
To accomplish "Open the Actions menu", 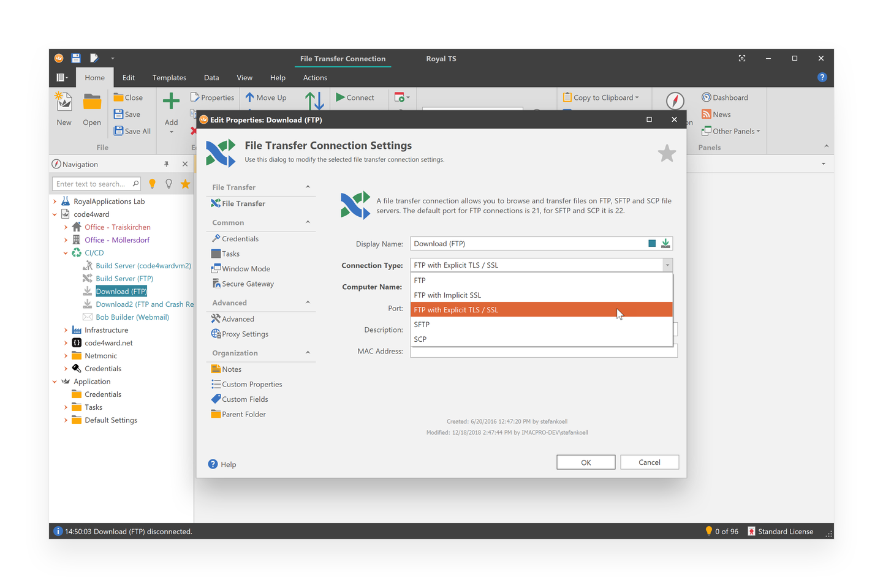I will click(x=315, y=77).
